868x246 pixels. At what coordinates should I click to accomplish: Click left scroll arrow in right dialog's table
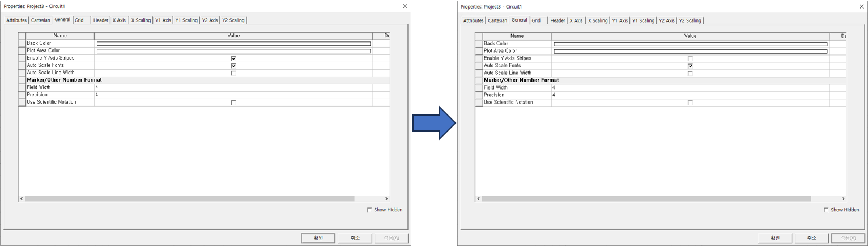point(479,198)
